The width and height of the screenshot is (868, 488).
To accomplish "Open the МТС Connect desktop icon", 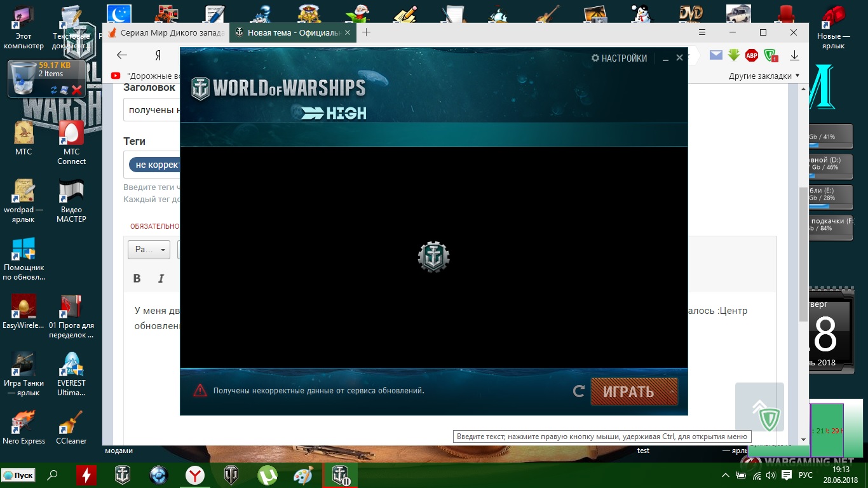I will coord(71,142).
